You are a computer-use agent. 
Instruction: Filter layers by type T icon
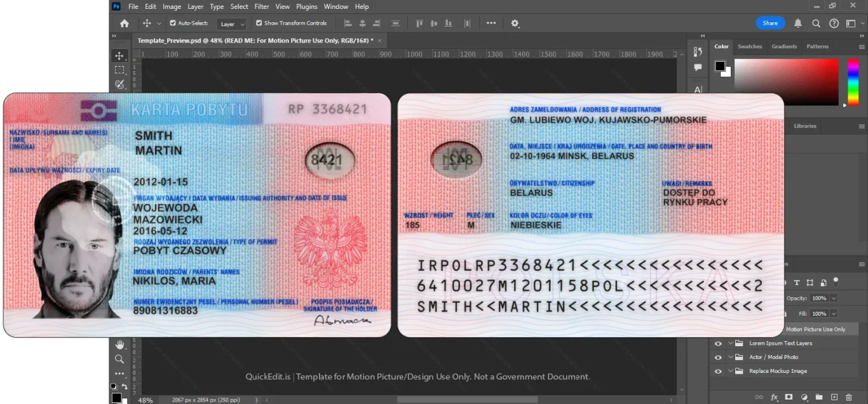(x=797, y=283)
